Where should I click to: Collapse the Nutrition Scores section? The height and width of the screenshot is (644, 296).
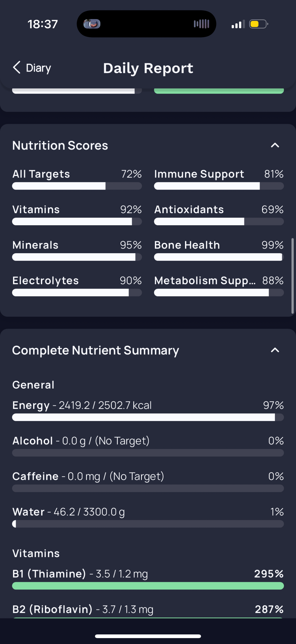point(275,145)
